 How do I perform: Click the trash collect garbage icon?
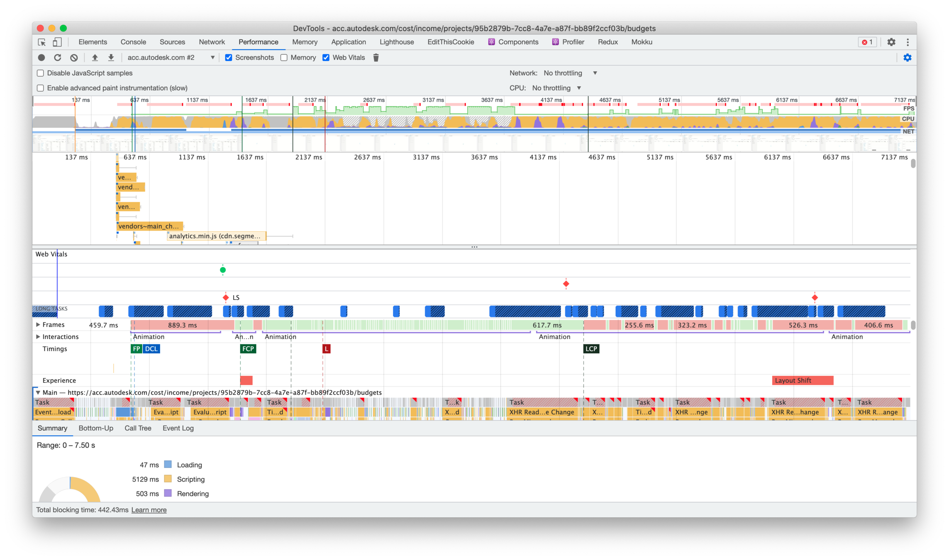point(376,58)
